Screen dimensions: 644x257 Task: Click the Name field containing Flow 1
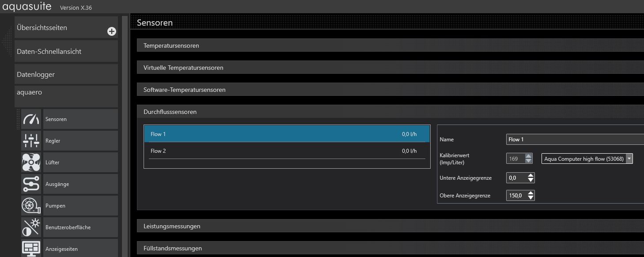[x=574, y=140]
